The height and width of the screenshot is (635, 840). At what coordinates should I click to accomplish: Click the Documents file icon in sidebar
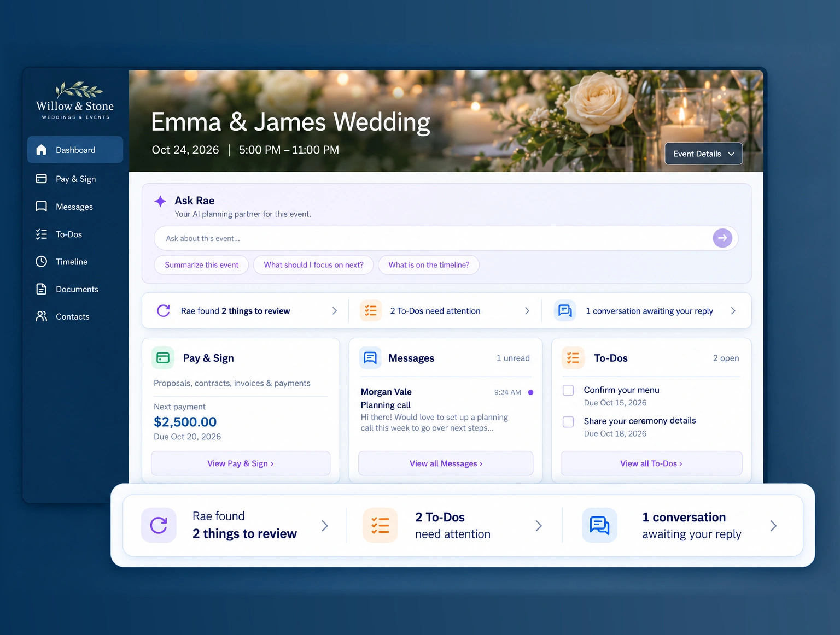(x=41, y=289)
